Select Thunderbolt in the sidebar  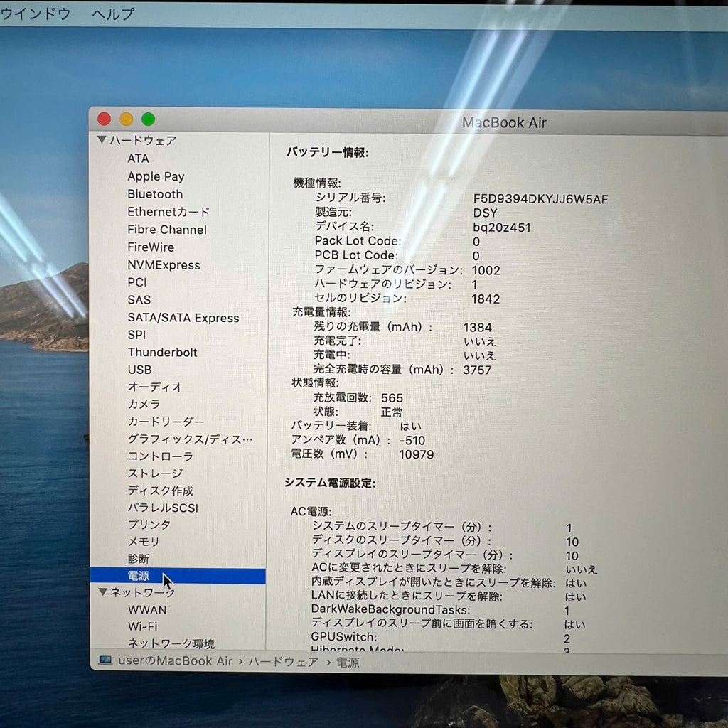pyautogui.click(x=163, y=353)
